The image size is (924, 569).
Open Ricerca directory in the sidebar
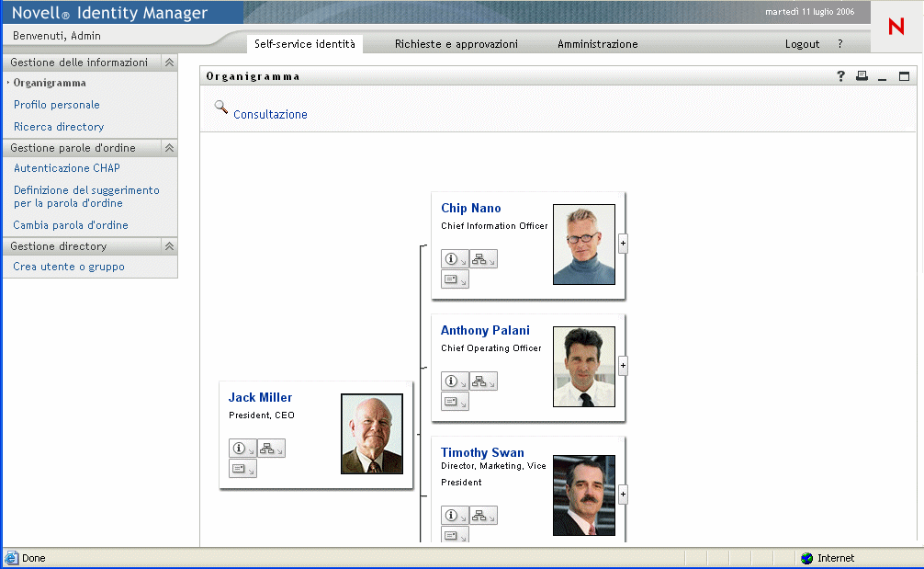point(59,127)
